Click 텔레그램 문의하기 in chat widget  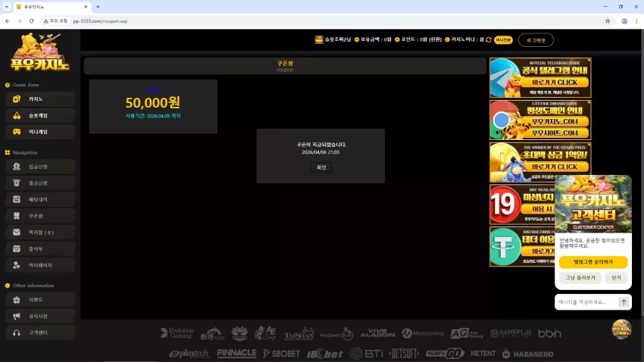pos(593,262)
